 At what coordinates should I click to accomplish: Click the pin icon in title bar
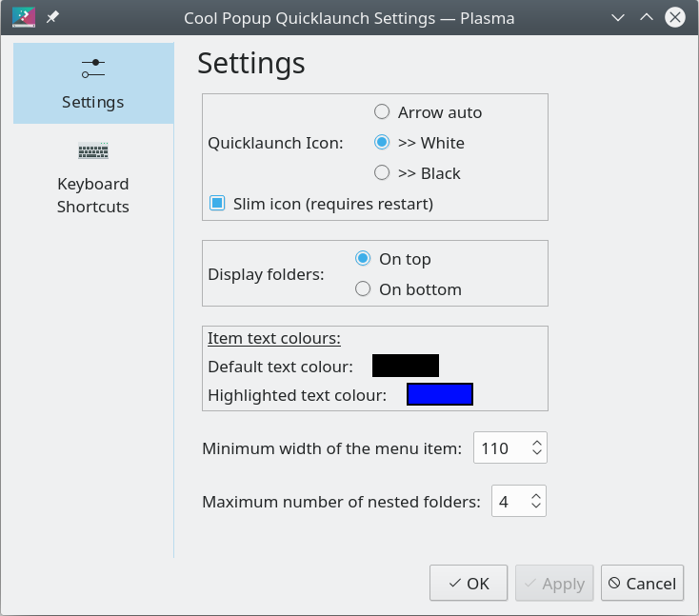point(52,17)
